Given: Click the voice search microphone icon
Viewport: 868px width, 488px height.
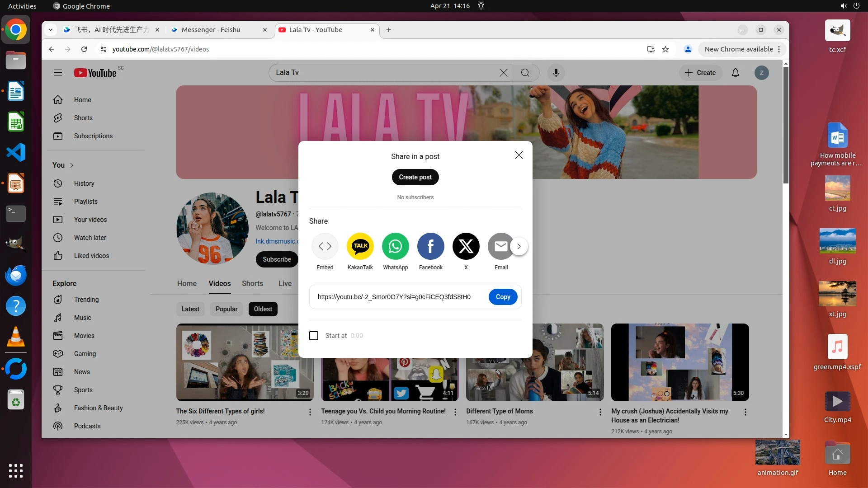Looking at the screenshot, I should point(556,73).
